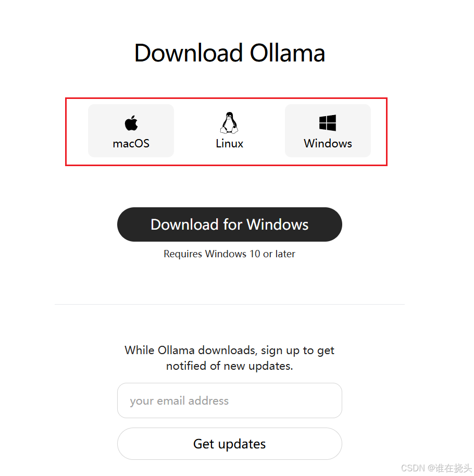Click the Download for Windows button
Viewport: 474px width, 476px height.
[x=230, y=224]
